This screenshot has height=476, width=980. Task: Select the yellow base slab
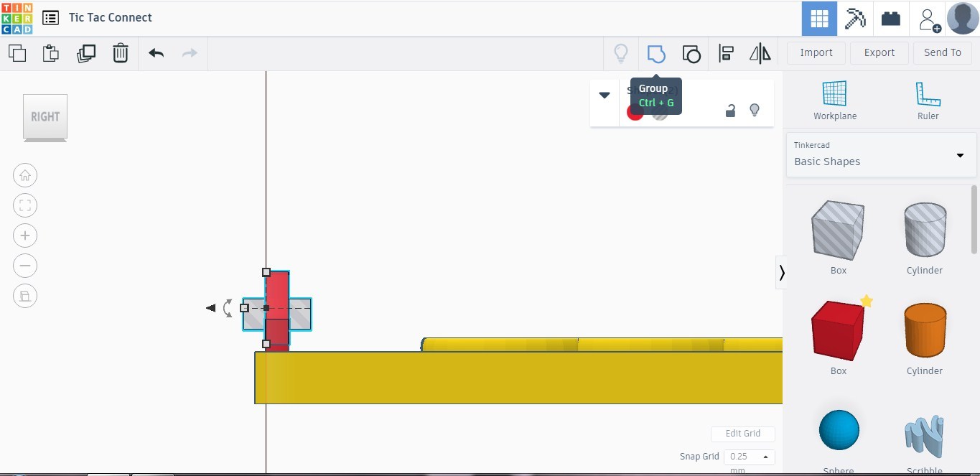pos(518,378)
